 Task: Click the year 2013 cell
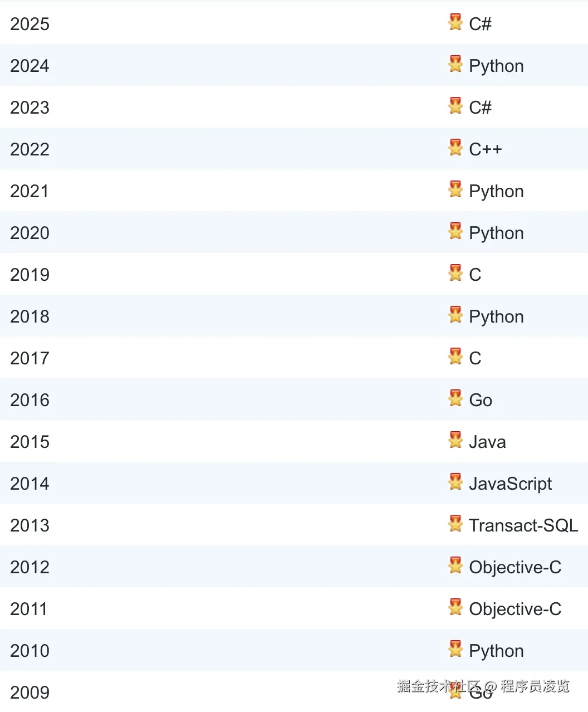(x=30, y=525)
